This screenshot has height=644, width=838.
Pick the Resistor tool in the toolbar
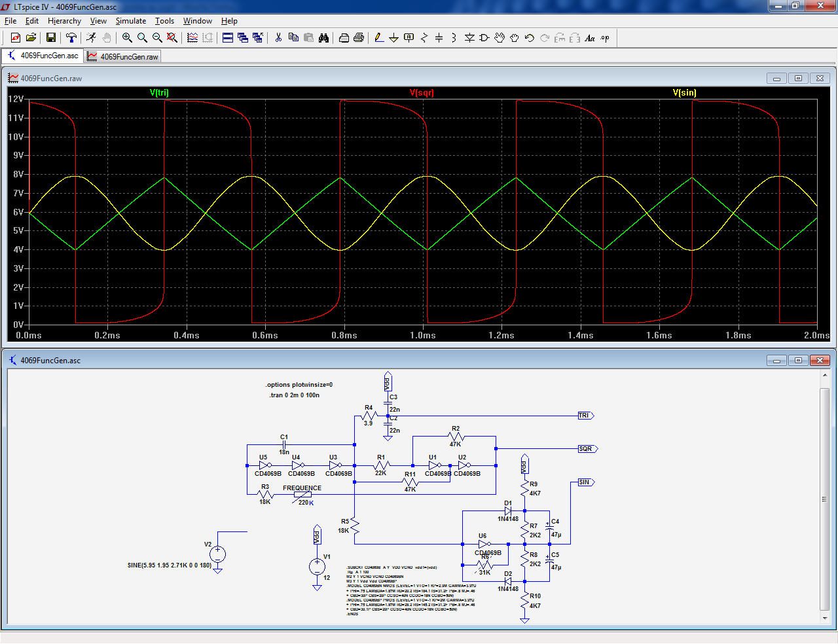click(x=424, y=38)
